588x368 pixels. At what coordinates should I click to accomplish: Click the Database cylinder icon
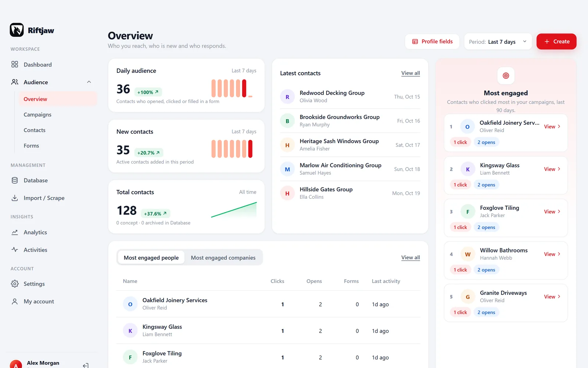point(15,180)
